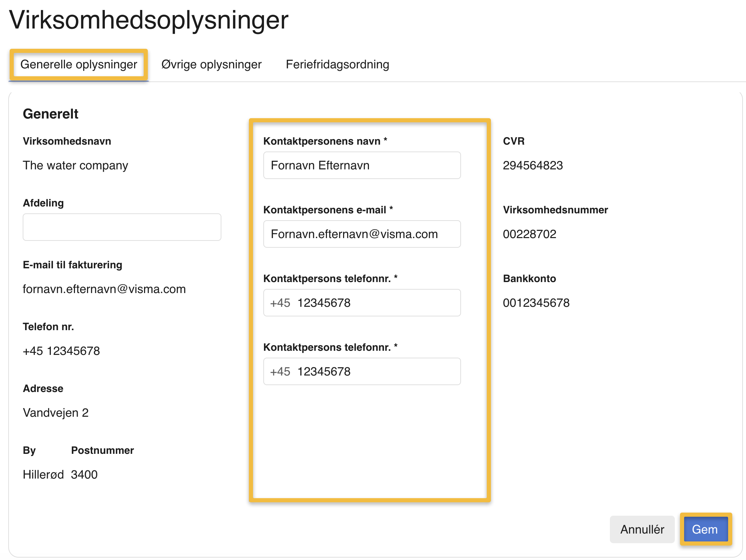Open the Øvrige oplysninger tab
Screen dimensions: 746x560
coord(211,65)
